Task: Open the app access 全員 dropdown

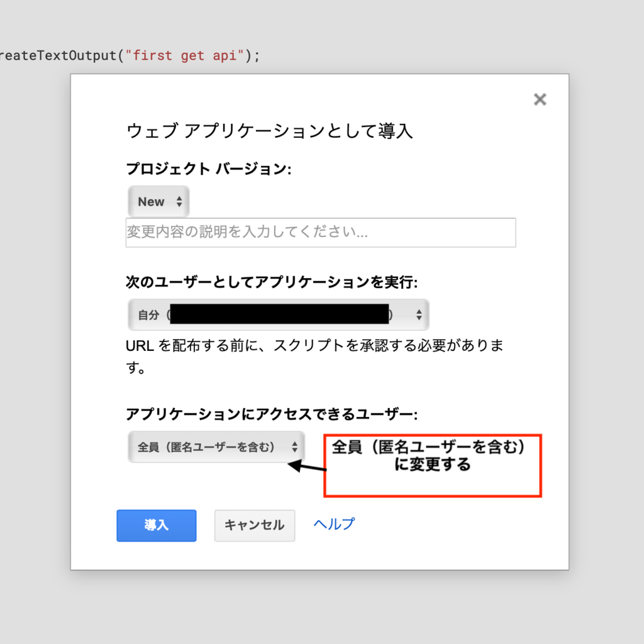Action: 216,447
